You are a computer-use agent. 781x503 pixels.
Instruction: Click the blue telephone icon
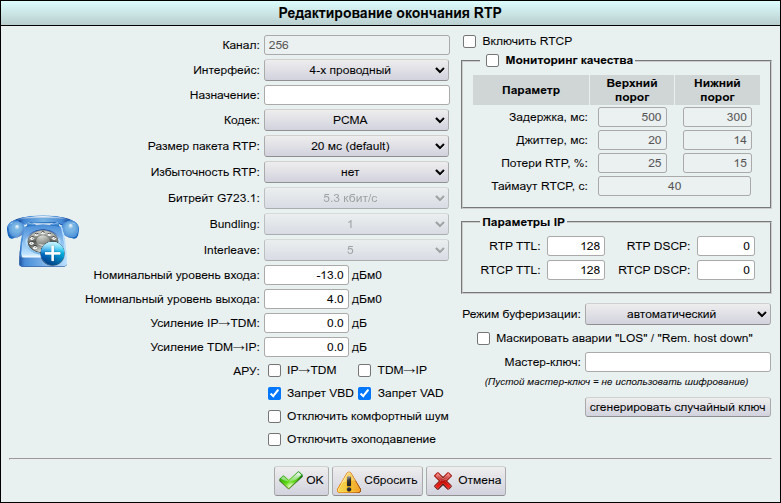pyautogui.click(x=37, y=241)
